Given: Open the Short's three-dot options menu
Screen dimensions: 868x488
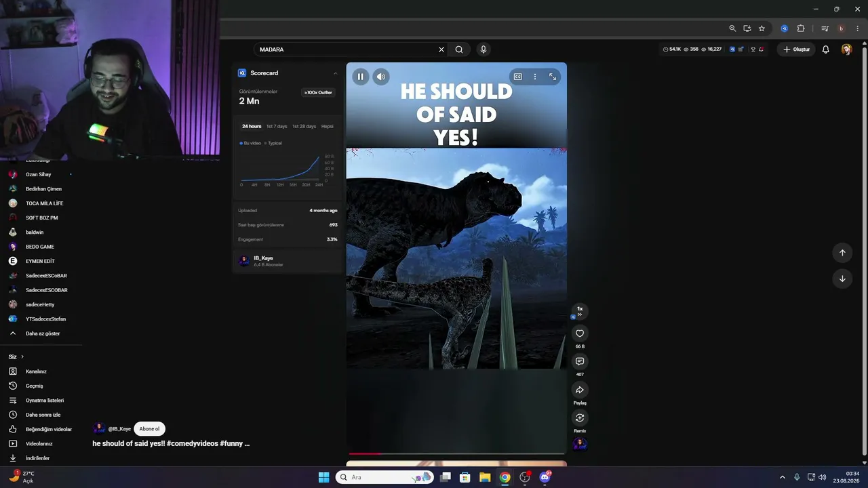Looking at the screenshot, I should [535, 77].
